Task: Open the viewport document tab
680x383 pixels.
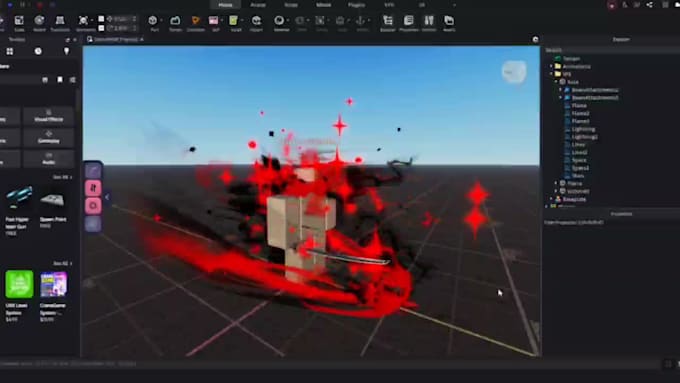Action: (x=114, y=39)
